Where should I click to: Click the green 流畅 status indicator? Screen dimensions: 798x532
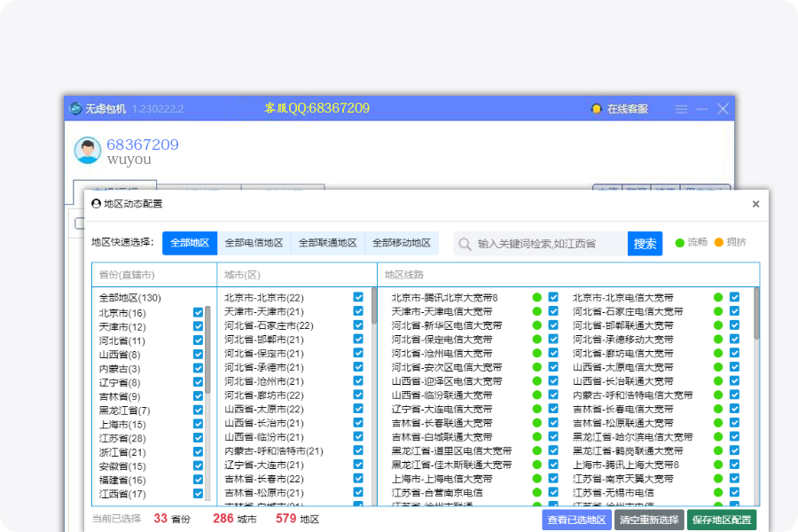[680, 243]
